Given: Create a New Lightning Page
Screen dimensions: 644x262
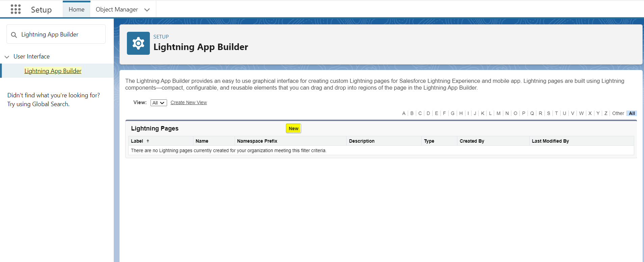Looking at the screenshot, I should click(x=294, y=128).
